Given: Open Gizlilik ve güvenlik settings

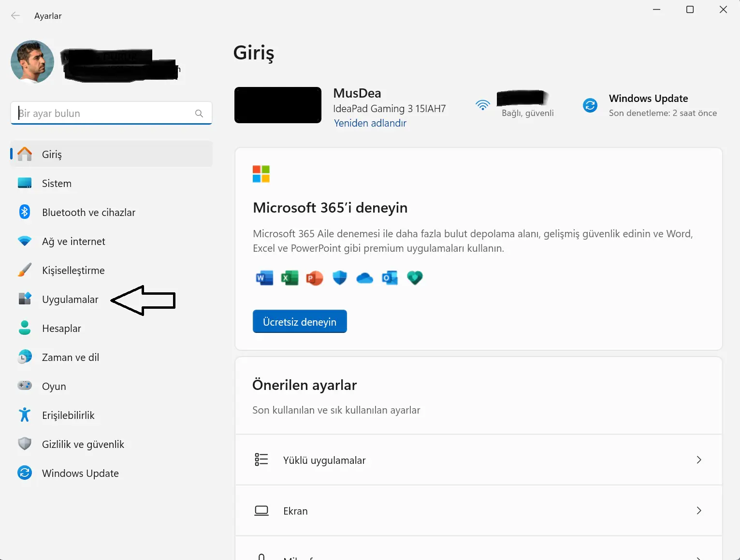Looking at the screenshot, I should [x=111, y=444].
